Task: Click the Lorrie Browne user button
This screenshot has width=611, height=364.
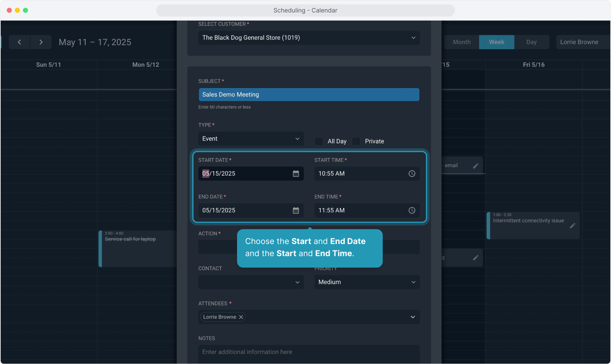Action: [579, 42]
